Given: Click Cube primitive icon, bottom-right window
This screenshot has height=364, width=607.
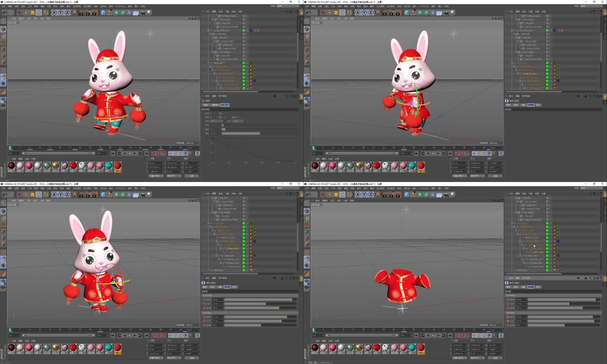Looking at the screenshot, I should [x=407, y=195].
